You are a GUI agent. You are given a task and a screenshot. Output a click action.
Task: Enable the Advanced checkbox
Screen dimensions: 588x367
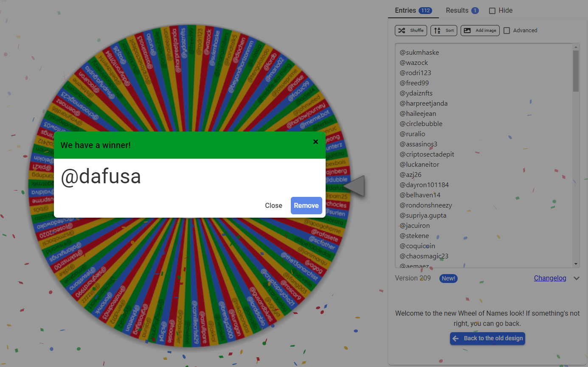tap(506, 31)
